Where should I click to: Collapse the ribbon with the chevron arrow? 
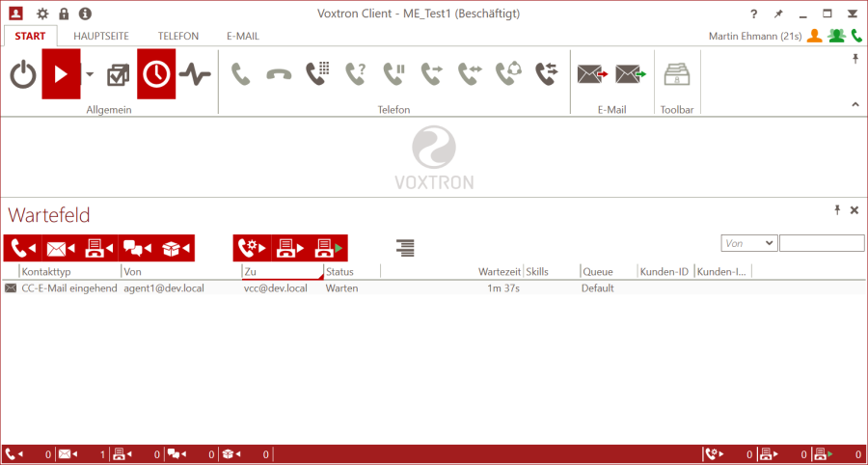[854, 104]
